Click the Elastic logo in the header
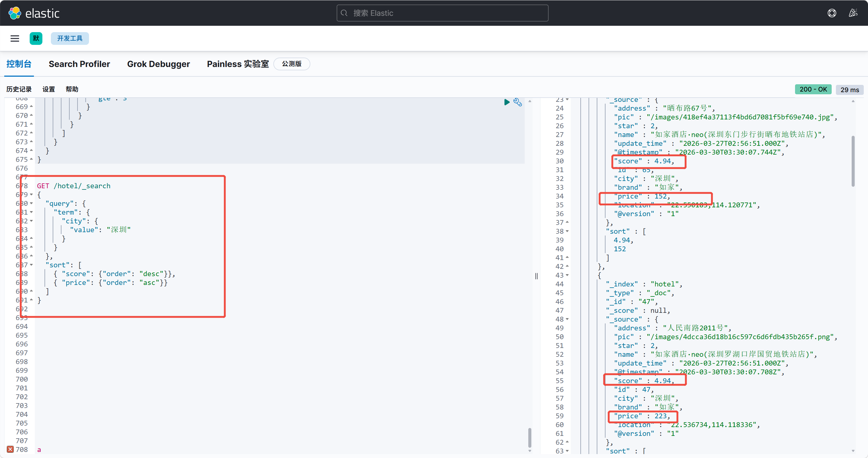This screenshot has width=868, height=458. point(34,13)
